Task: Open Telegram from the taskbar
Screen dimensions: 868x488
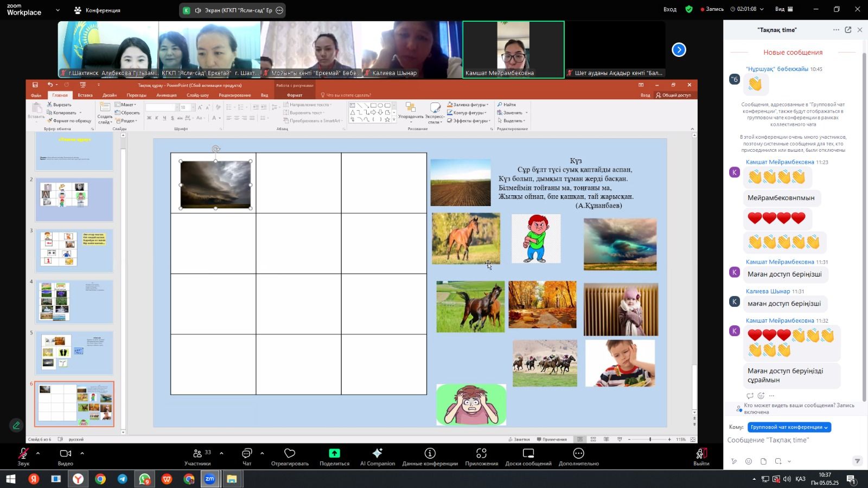Action: tap(123, 479)
